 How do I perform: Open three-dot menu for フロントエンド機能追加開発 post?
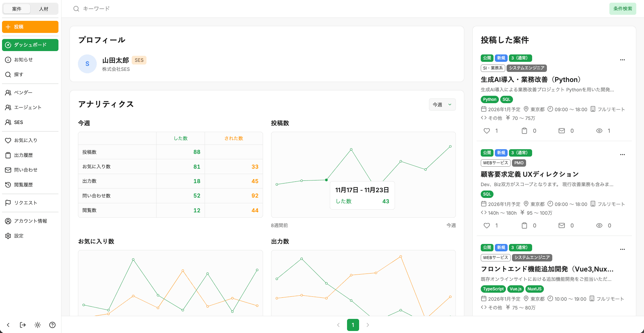622,249
